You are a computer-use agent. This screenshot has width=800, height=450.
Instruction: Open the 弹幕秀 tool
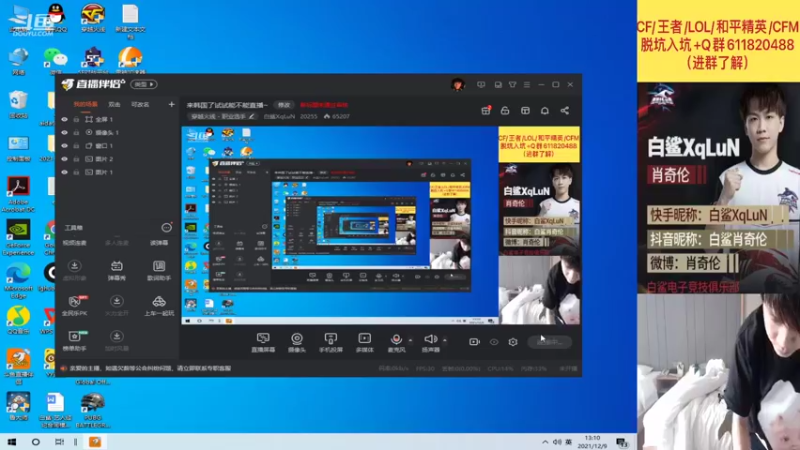pos(116,270)
